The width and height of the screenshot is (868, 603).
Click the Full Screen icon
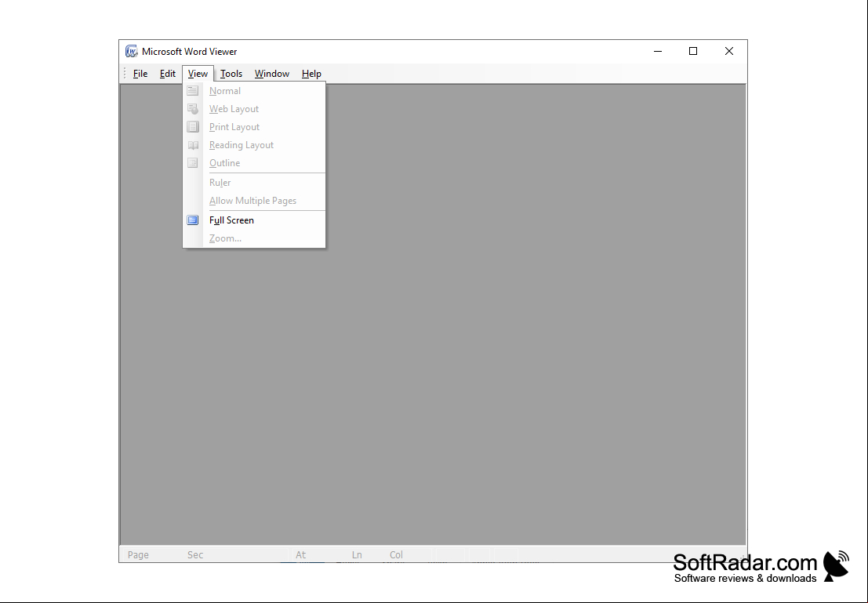pyautogui.click(x=193, y=220)
